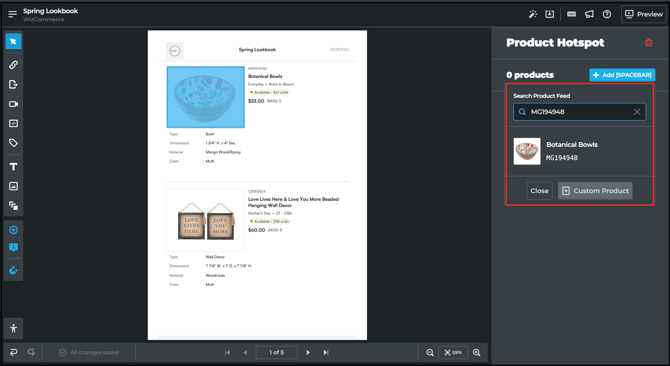Image resolution: width=670 pixels, height=366 pixels.
Task: Choose the link hotspot tool
Action: (13, 64)
